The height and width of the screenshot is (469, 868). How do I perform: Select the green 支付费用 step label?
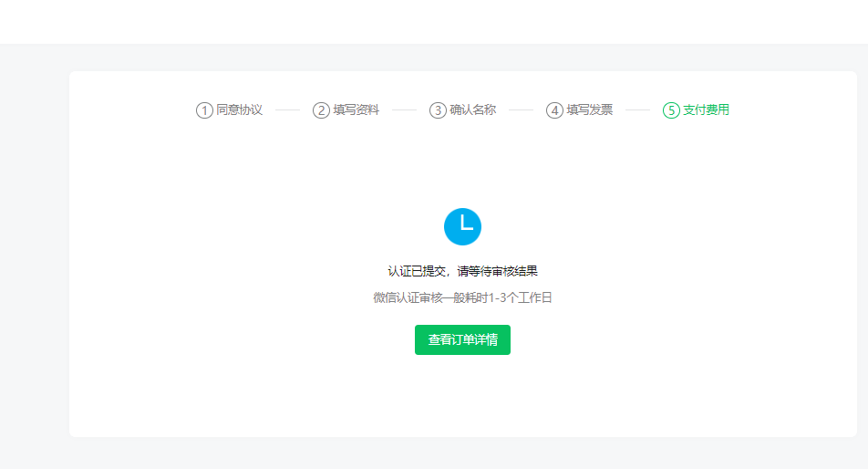click(706, 110)
